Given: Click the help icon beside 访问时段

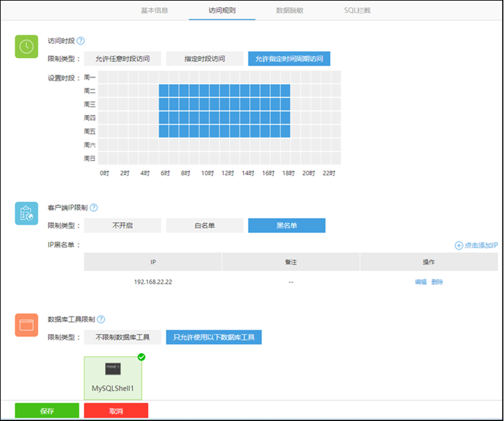Looking at the screenshot, I should coord(81,41).
